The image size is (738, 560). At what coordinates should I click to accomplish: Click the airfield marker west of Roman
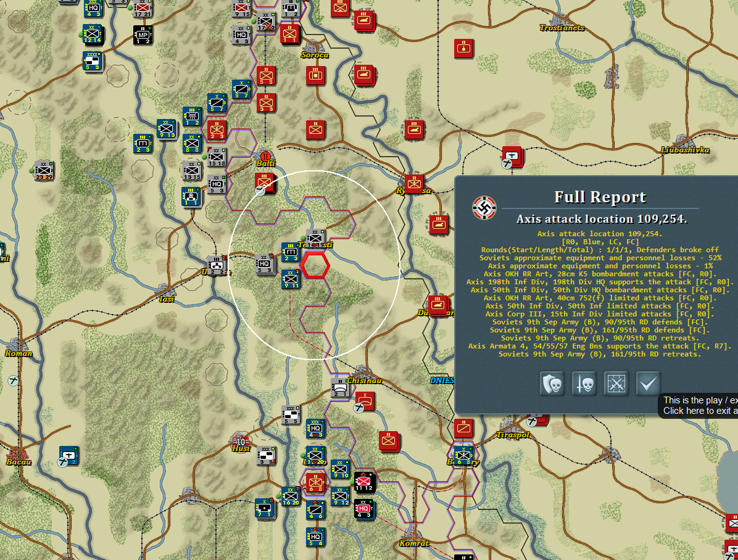(13, 381)
